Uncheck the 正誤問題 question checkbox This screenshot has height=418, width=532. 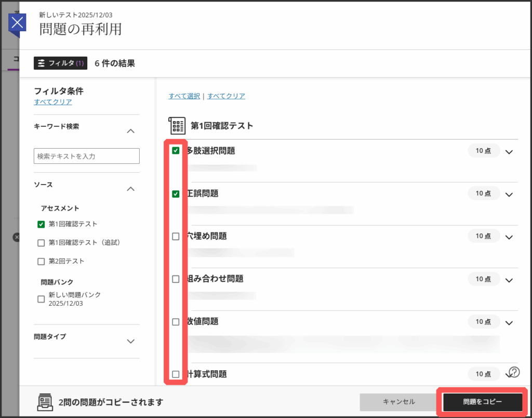click(x=176, y=194)
